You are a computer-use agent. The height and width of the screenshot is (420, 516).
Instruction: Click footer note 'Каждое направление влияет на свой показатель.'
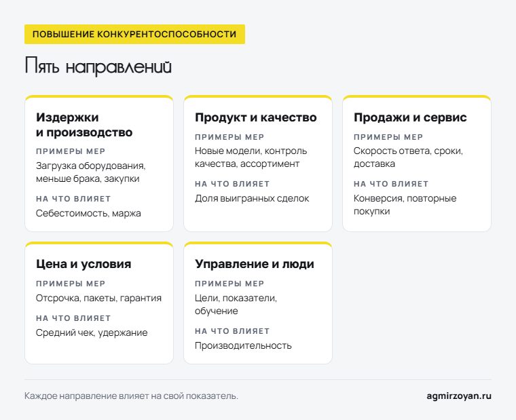point(131,396)
